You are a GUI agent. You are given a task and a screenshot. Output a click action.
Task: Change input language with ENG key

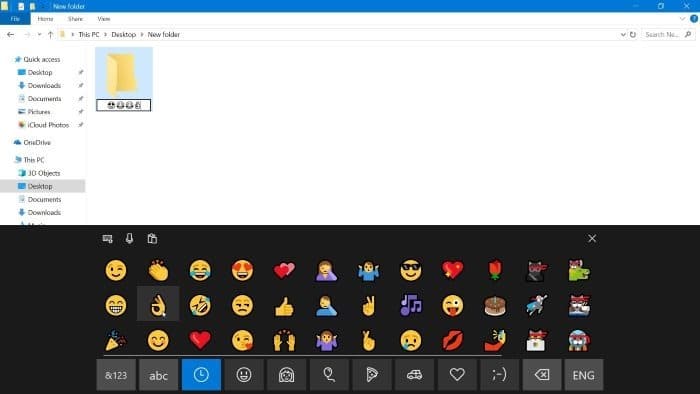(x=584, y=375)
